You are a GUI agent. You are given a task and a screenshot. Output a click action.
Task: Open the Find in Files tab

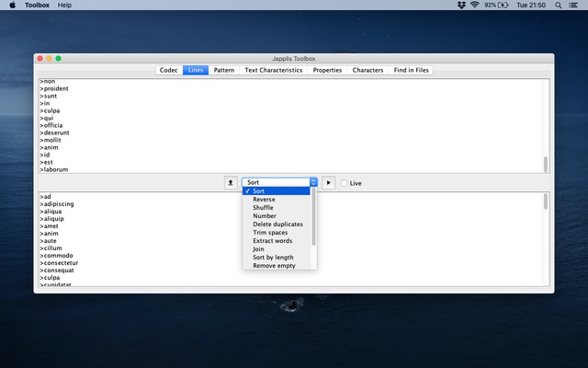[411, 70]
